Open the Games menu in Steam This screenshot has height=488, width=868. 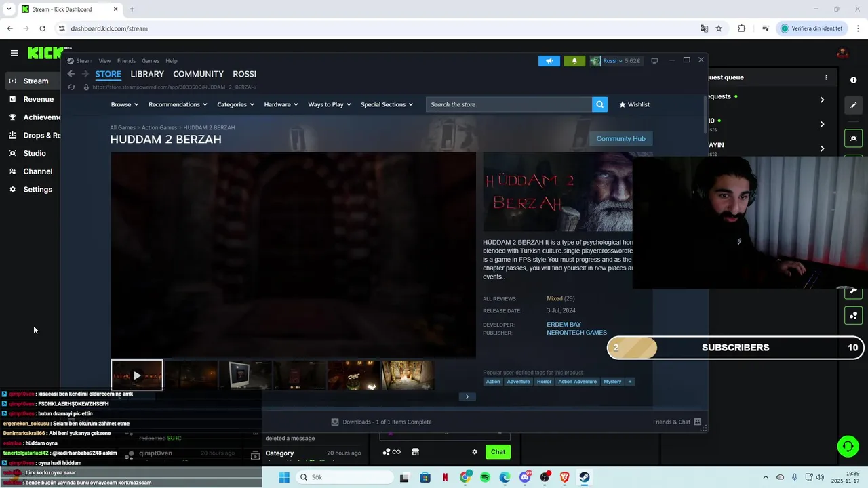151,61
